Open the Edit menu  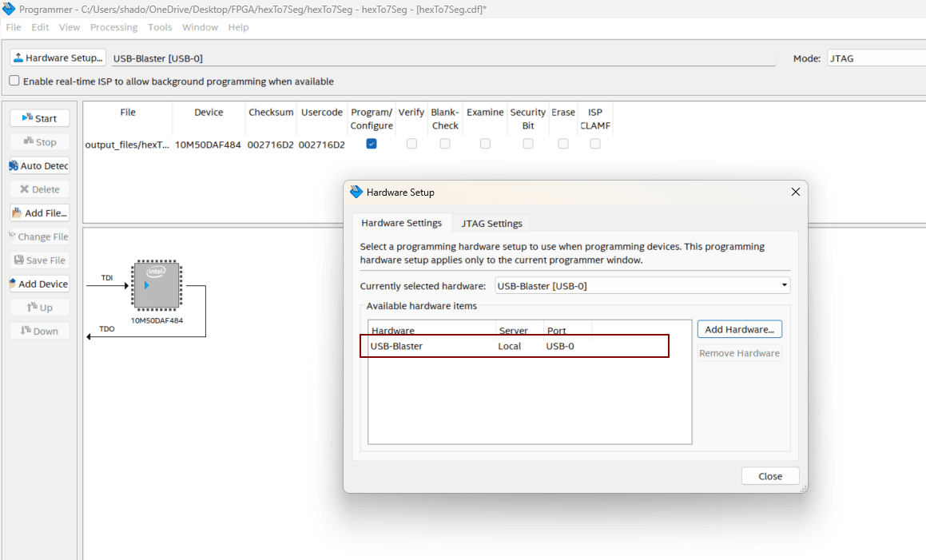tap(40, 27)
